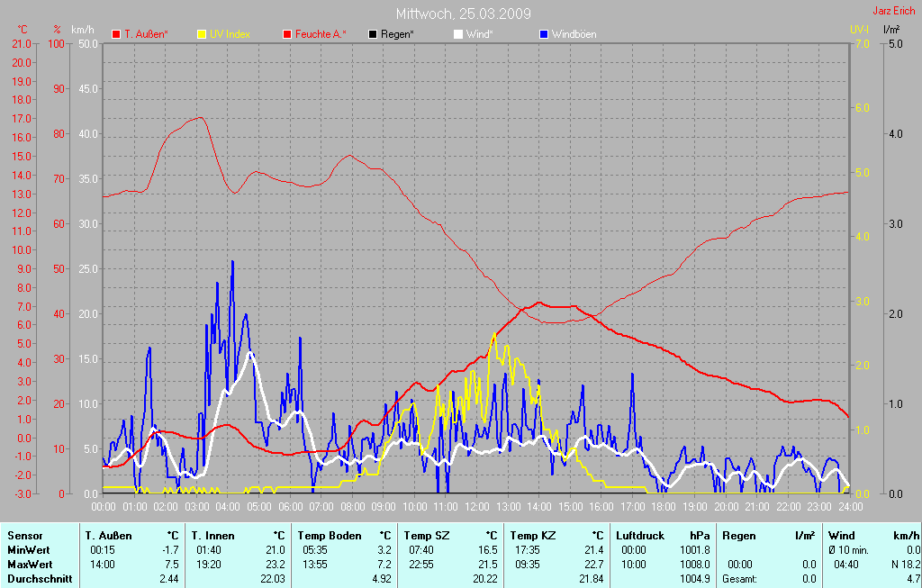Click the black Regen legend swatch

click(374, 34)
